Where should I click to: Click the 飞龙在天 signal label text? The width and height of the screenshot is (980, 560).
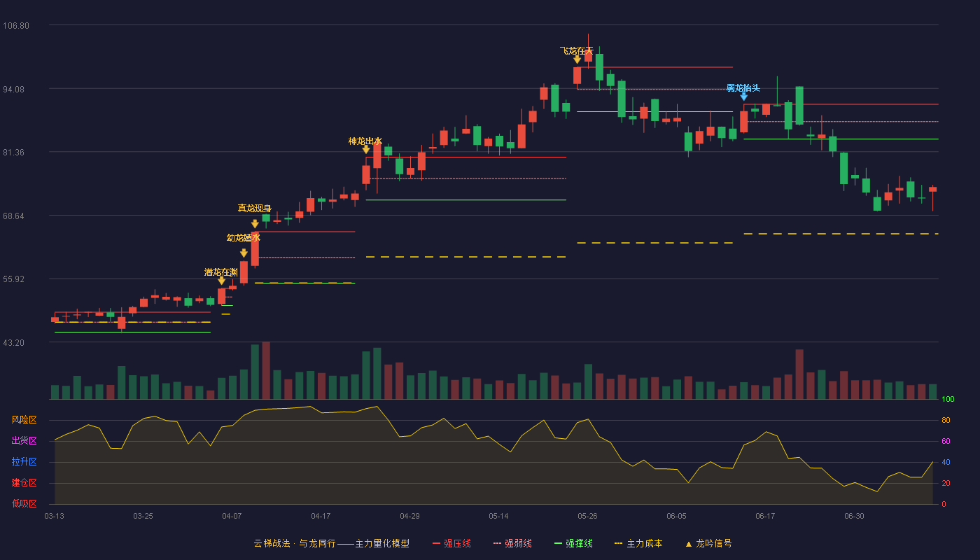click(x=577, y=50)
